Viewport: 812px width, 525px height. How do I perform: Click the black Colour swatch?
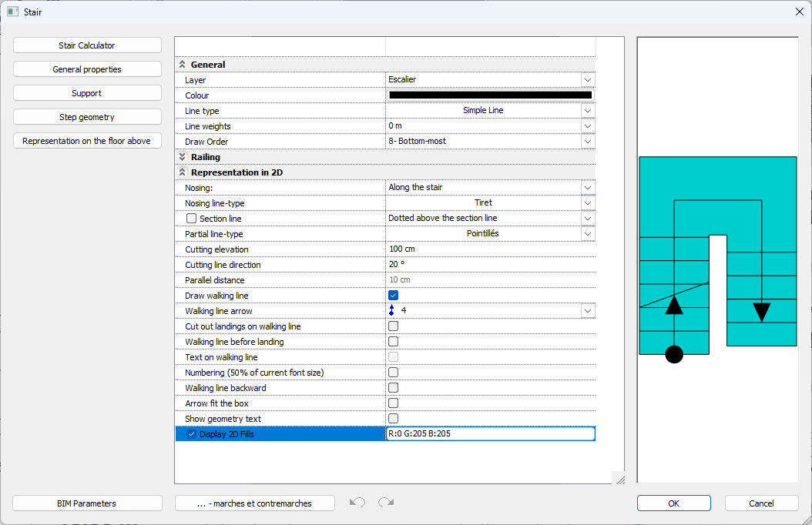[x=490, y=95]
